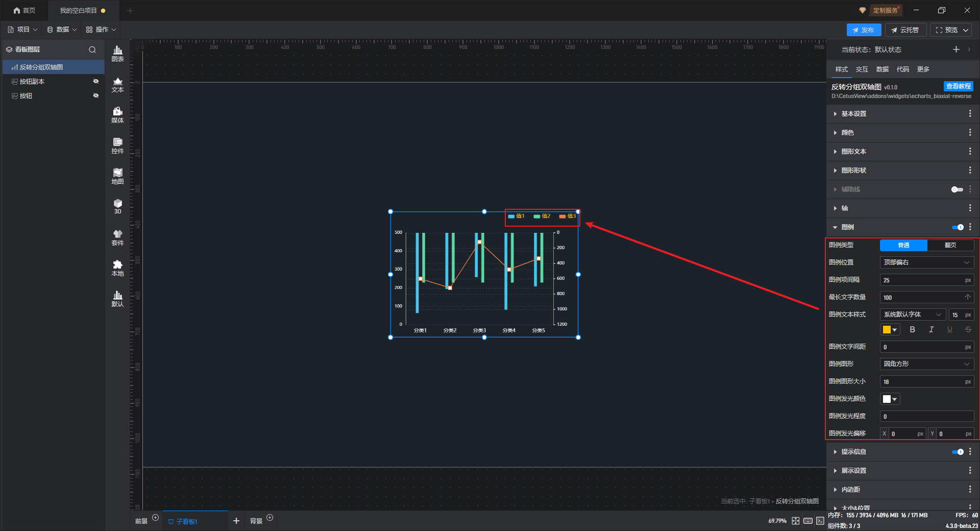Pick the legend text color swatch
Image resolution: width=980 pixels, height=531 pixels.
point(890,330)
